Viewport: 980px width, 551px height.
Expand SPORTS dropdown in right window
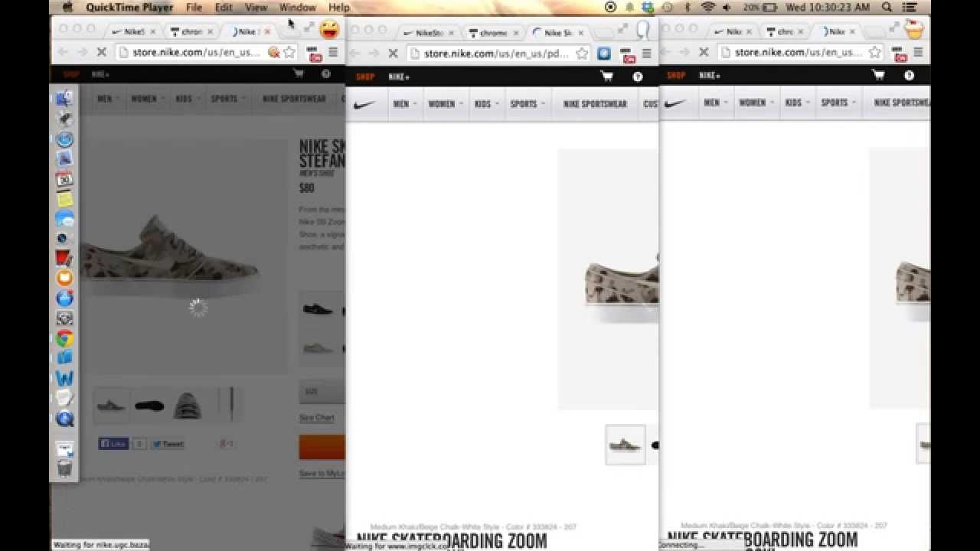(x=839, y=103)
